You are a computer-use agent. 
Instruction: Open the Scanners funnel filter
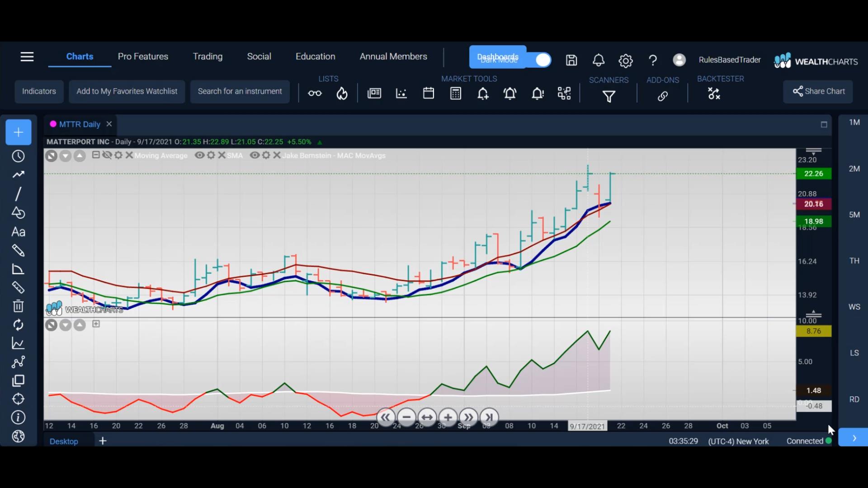pos(609,96)
